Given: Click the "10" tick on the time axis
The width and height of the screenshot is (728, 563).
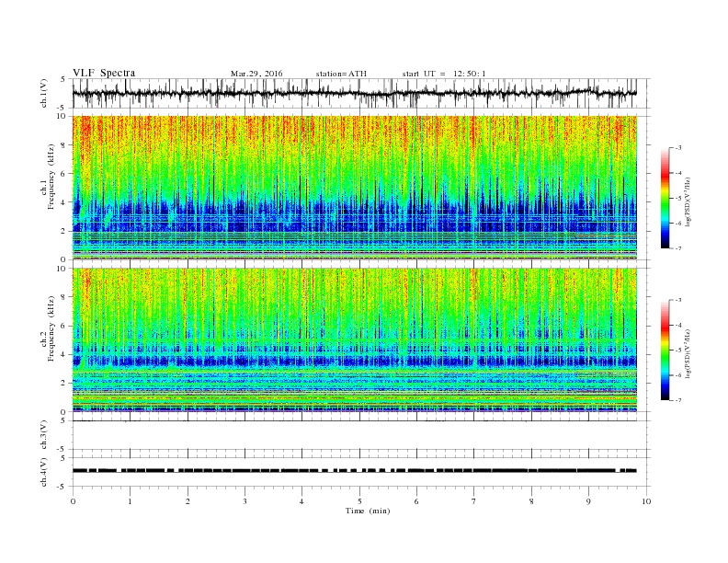Looking at the screenshot, I should tap(646, 501).
